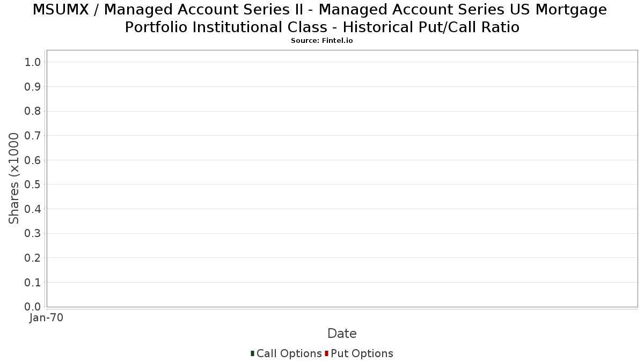Click the chart title text
644x362 pixels.
(320, 18)
